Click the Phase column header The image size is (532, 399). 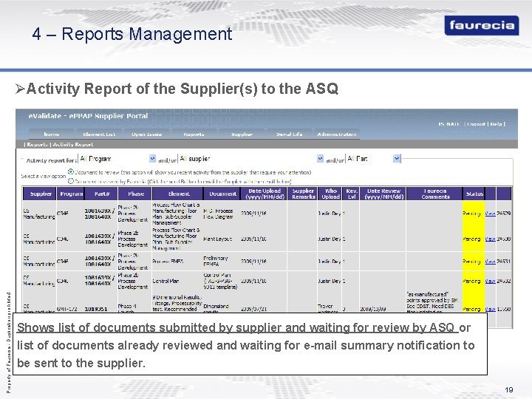[x=136, y=194]
